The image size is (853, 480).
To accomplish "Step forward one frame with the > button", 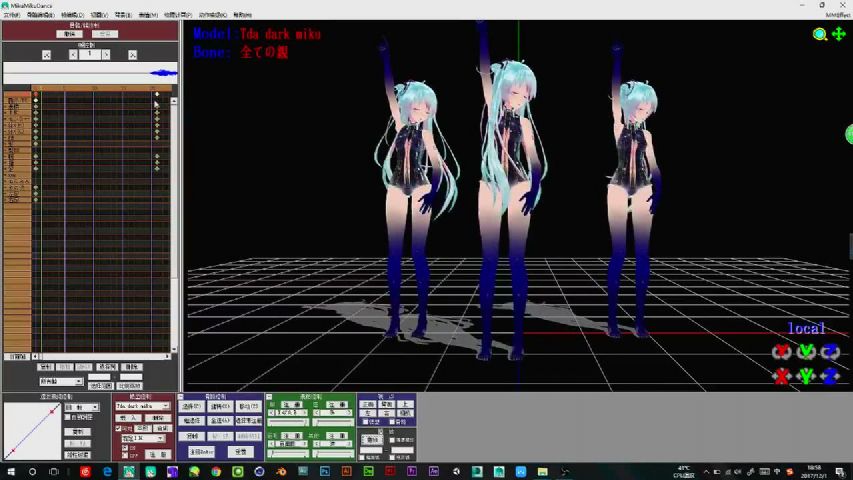I will click(106, 55).
